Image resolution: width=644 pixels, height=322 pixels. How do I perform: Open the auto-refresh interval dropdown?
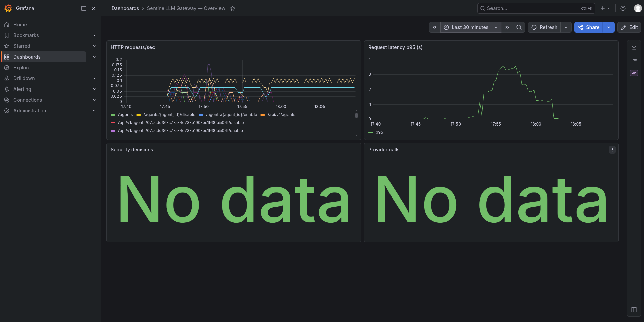coord(566,27)
